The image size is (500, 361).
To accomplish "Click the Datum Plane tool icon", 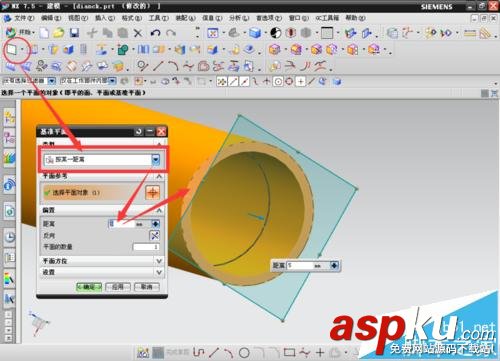I will pos(12,50).
